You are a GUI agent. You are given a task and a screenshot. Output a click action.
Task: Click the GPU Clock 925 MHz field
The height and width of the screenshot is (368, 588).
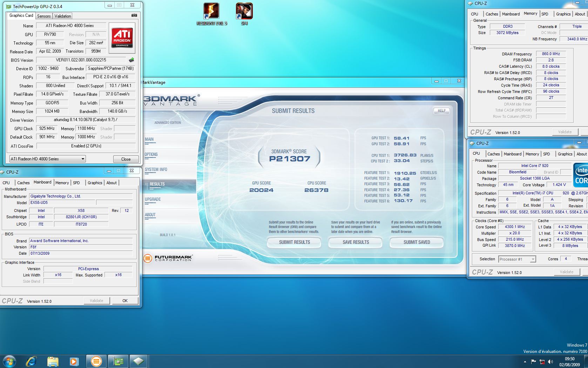tap(47, 128)
